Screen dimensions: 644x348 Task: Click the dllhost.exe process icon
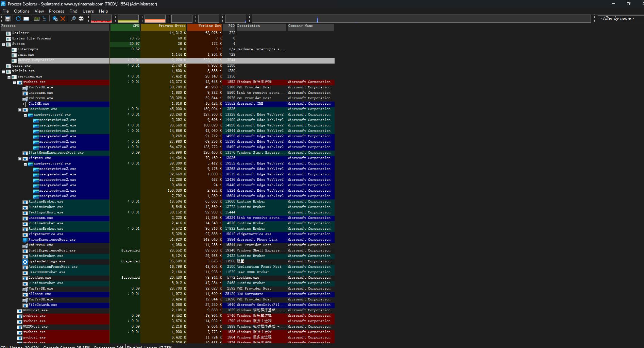pos(25,294)
